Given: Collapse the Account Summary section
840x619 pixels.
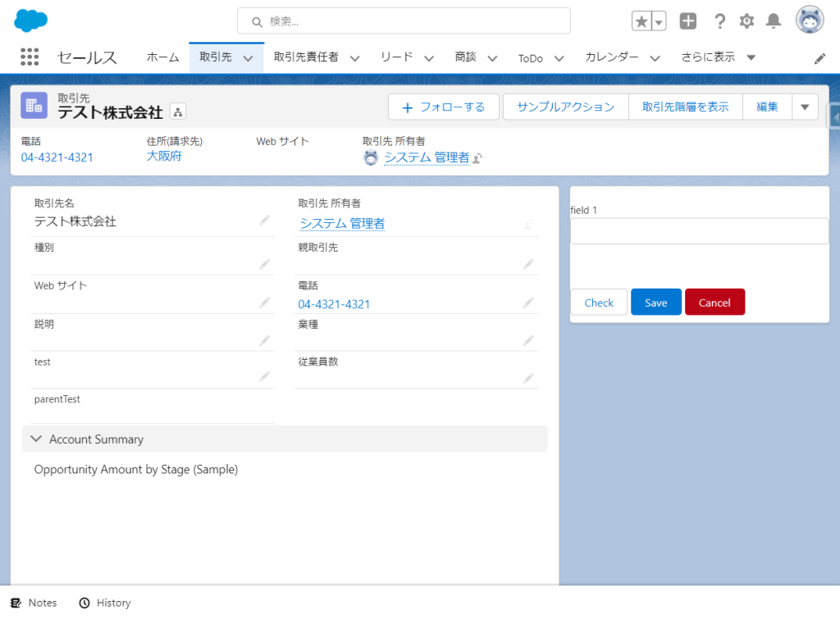Looking at the screenshot, I should 36,439.
